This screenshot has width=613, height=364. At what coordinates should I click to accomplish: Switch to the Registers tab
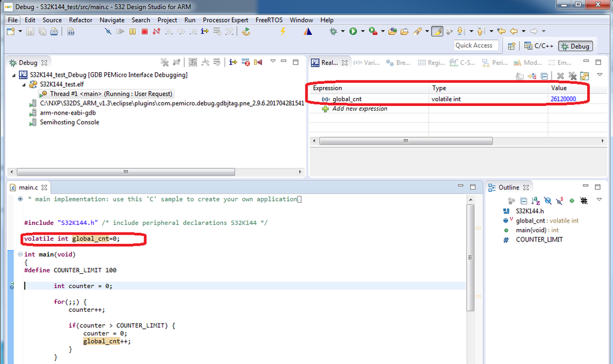point(431,63)
